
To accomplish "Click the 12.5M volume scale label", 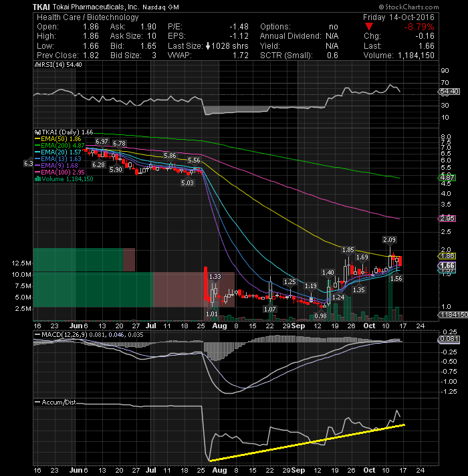I will pos(21,263).
